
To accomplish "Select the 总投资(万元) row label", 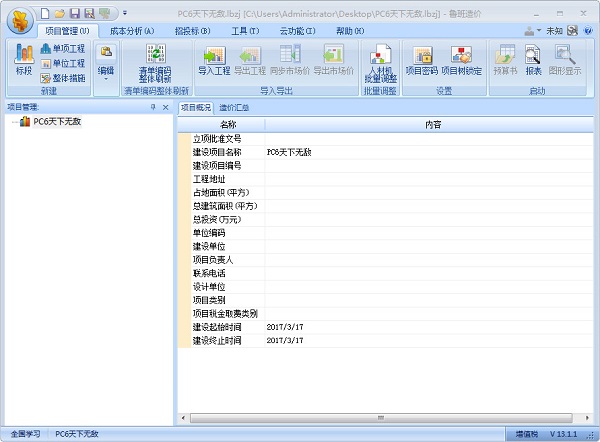I will (x=217, y=220).
